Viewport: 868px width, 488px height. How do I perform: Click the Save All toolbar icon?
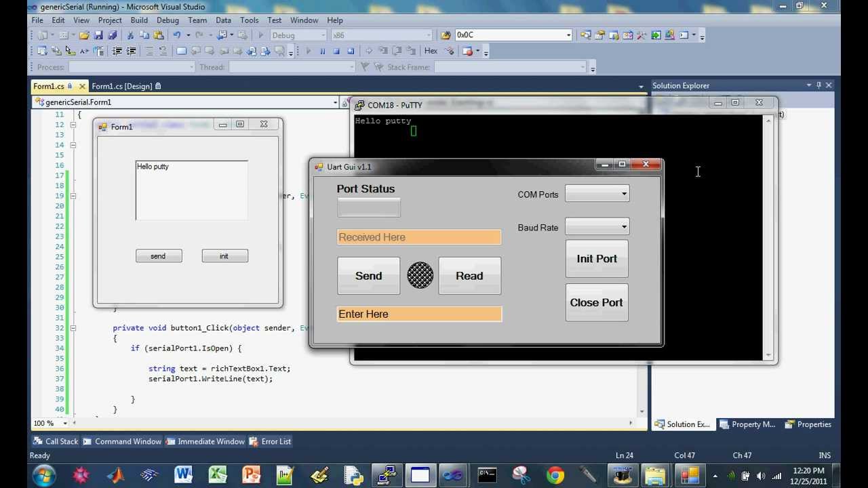(x=113, y=35)
